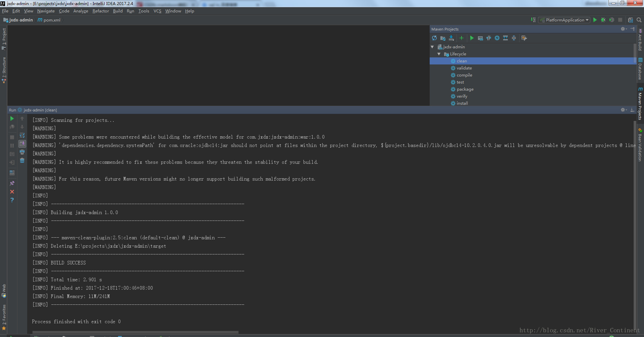Image resolution: width=644 pixels, height=337 pixels.
Task: Open the File menu
Action: [5, 11]
